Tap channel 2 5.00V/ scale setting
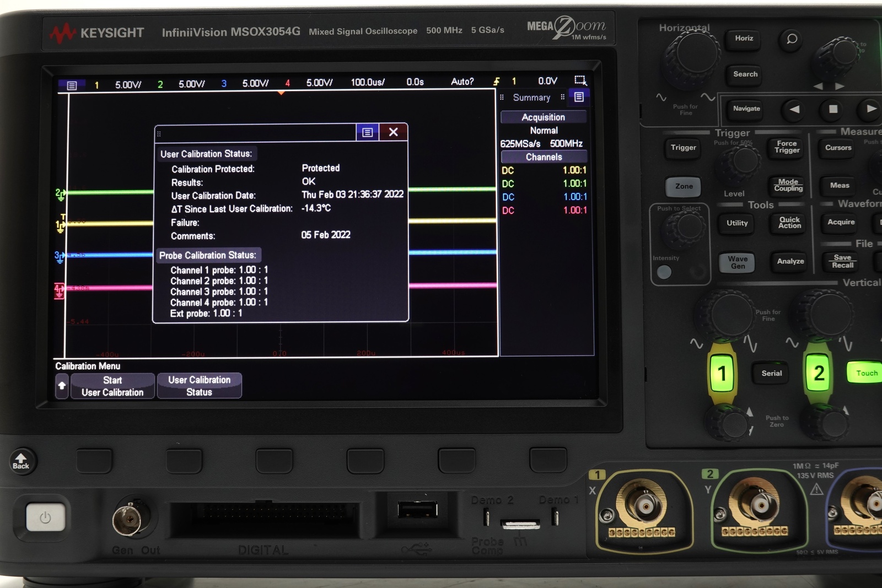 pyautogui.click(x=191, y=84)
